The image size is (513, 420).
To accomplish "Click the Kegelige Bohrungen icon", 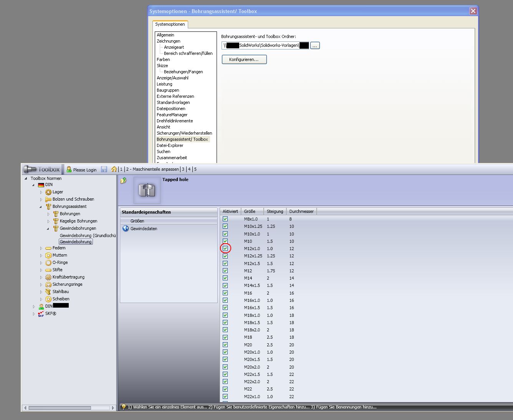I will click(x=56, y=221).
